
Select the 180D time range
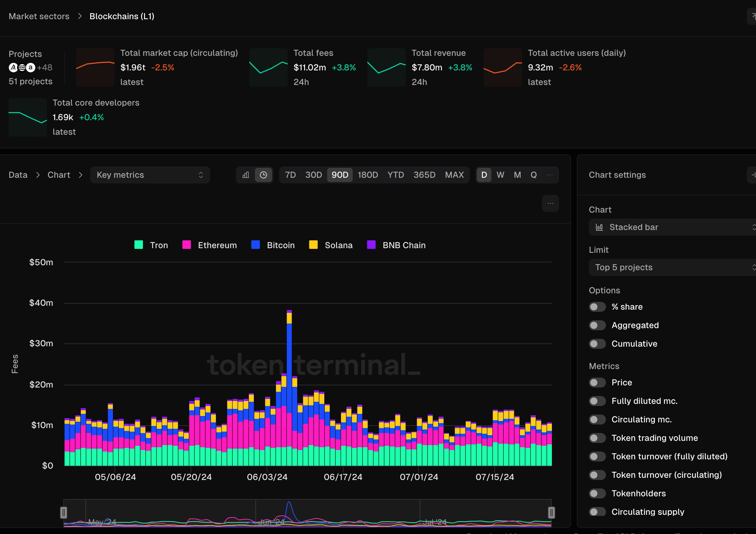point(368,175)
